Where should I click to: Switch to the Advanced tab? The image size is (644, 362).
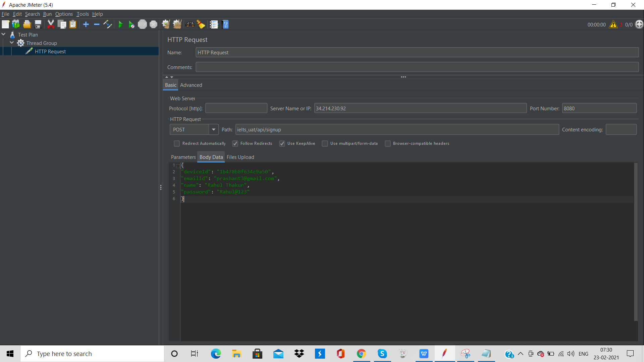click(191, 85)
